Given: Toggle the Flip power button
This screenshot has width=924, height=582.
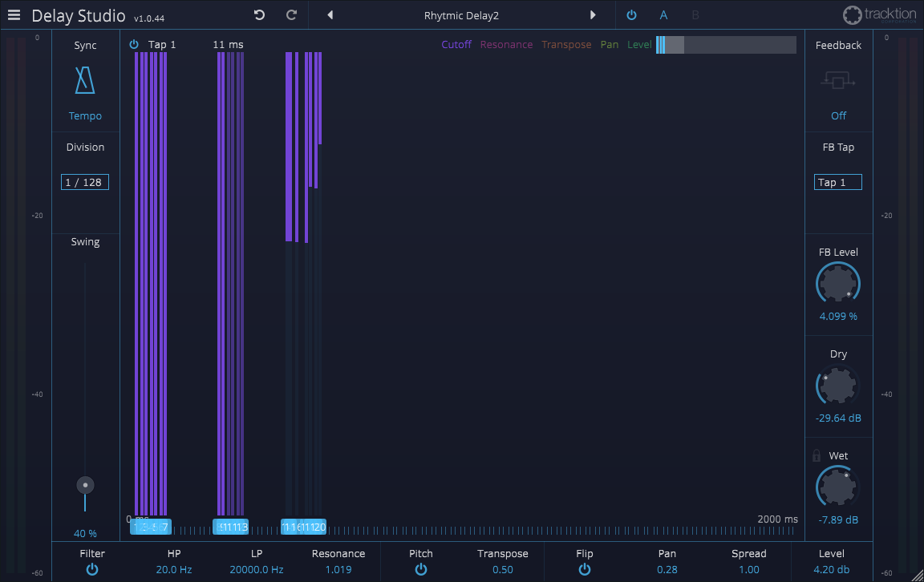Looking at the screenshot, I should click(584, 569).
